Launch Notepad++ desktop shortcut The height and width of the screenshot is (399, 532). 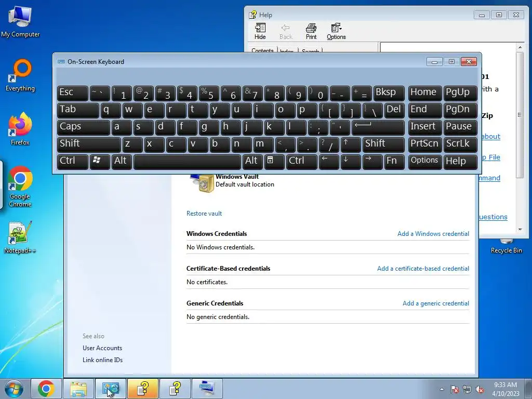20,237
